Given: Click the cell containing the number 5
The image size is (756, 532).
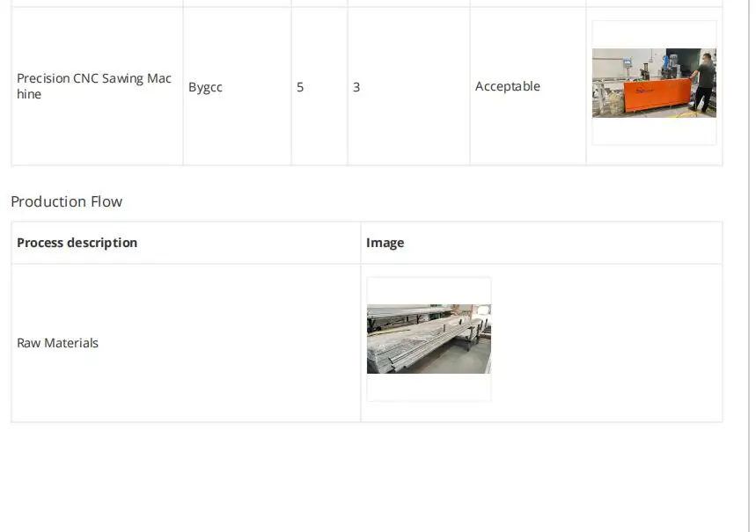Looking at the screenshot, I should pyautogui.click(x=300, y=87).
